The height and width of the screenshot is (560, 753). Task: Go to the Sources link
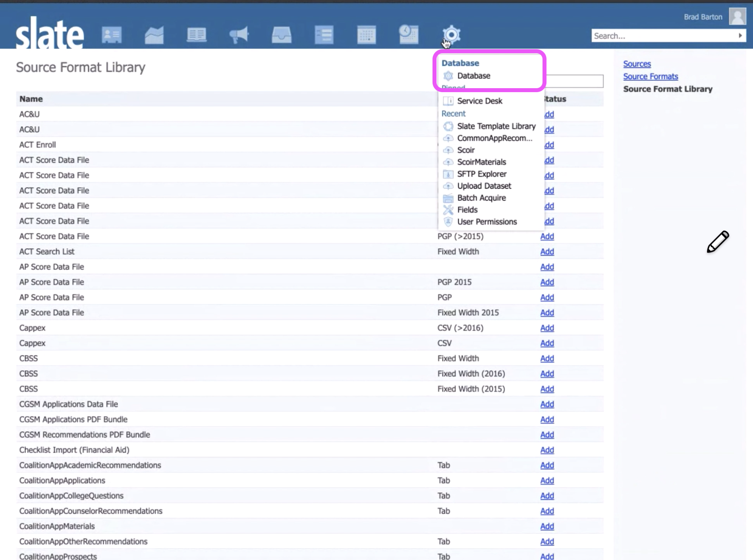[637, 64]
